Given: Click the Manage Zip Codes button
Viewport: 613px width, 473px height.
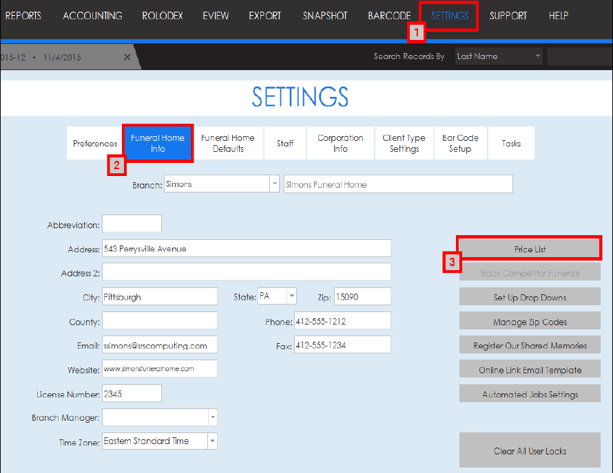Looking at the screenshot, I should coord(529,321).
